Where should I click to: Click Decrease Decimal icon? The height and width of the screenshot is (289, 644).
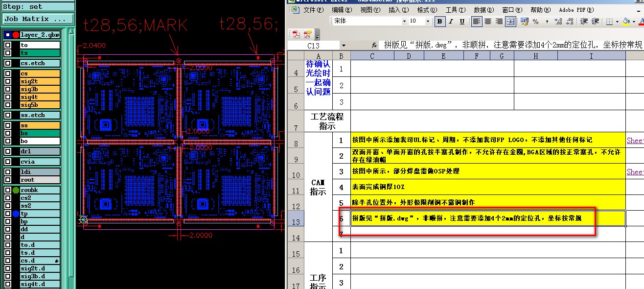pos(570,21)
